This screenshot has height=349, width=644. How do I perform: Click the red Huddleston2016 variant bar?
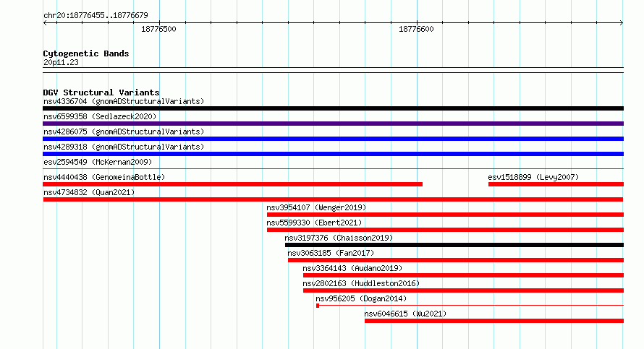point(463,290)
